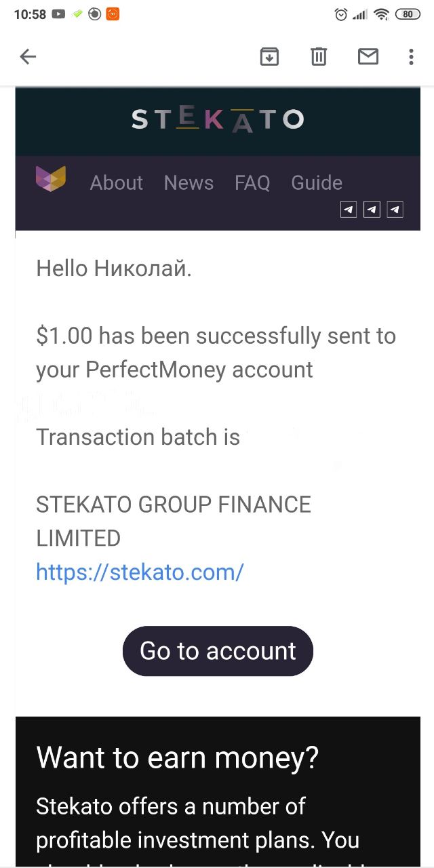
Task: Tap the "Want to earn money?" heading
Action: pyautogui.click(x=177, y=757)
